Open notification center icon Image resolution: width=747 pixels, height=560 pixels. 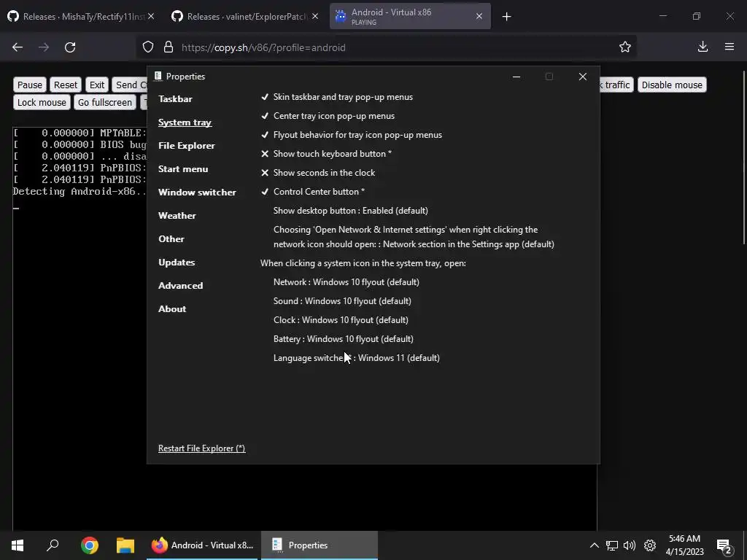(x=724, y=546)
